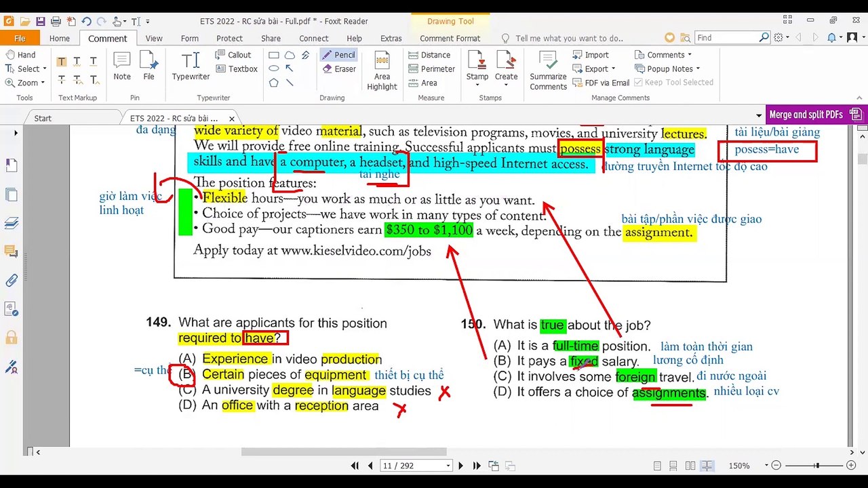Select the Highlight text markup tool
Image resolution: width=868 pixels, height=488 pixels.
(61, 62)
